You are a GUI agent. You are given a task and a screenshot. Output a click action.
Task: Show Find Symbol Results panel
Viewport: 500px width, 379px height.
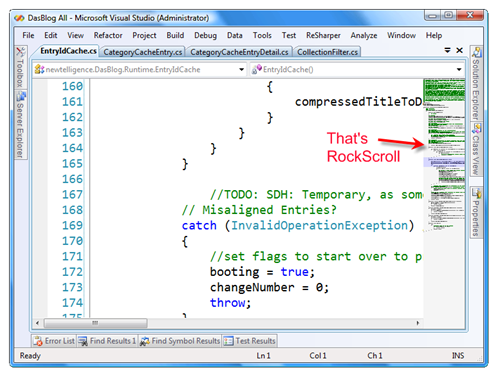(180, 341)
